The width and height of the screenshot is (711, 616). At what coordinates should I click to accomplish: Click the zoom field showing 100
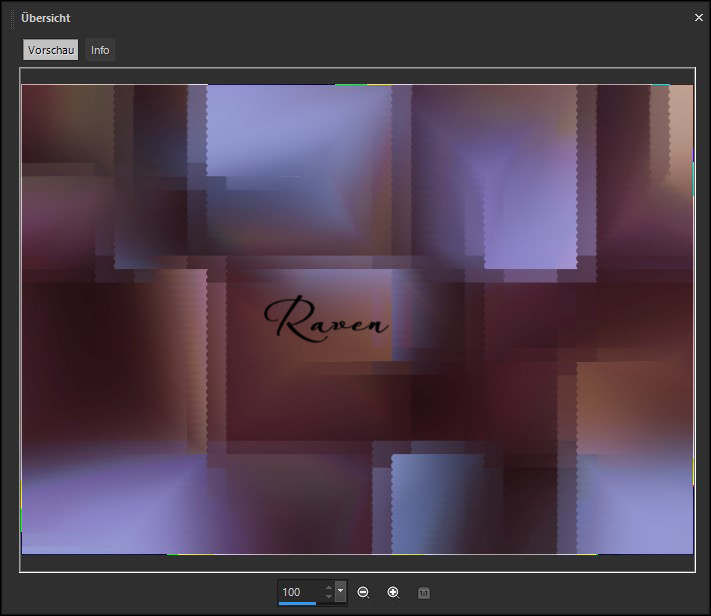tap(298, 592)
